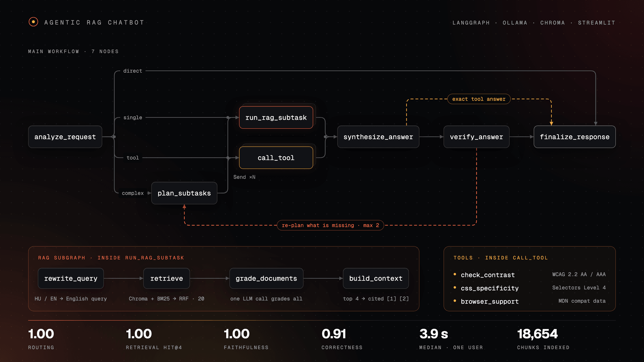Select the rewrite_query subgraph node
Viewport: 644px width, 362px height.
[x=71, y=278]
